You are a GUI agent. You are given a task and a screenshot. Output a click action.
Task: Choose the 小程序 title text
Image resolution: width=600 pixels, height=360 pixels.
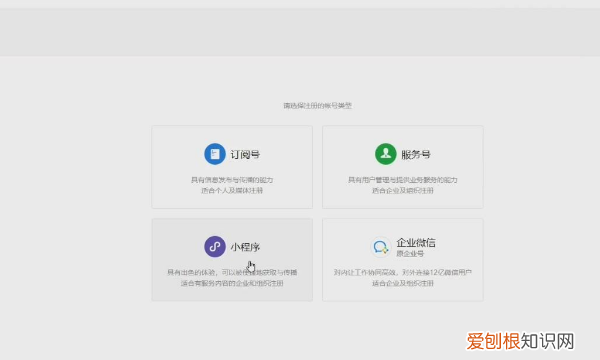pyautogui.click(x=245, y=247)
